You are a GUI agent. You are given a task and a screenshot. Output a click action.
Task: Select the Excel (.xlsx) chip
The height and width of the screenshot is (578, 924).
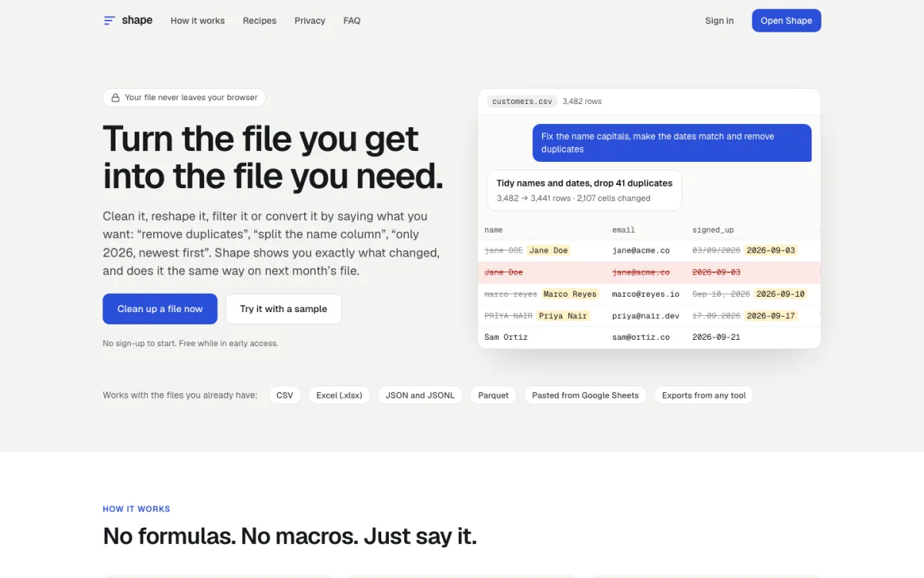(x=340, y=395)
